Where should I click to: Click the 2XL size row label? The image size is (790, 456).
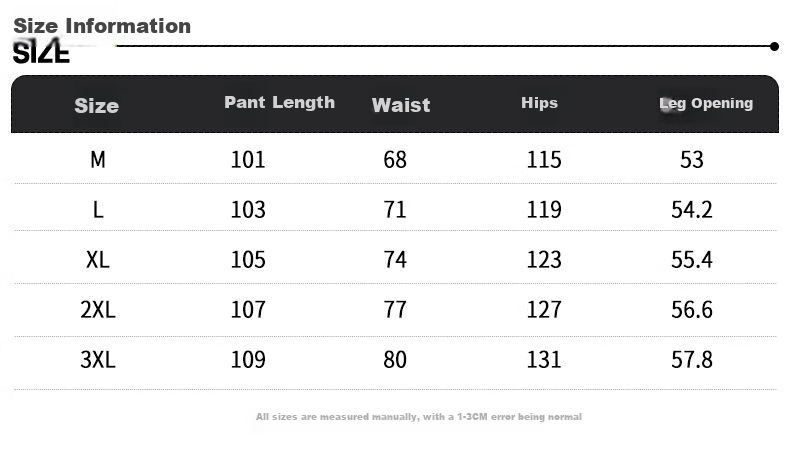(x=98, y=309)
